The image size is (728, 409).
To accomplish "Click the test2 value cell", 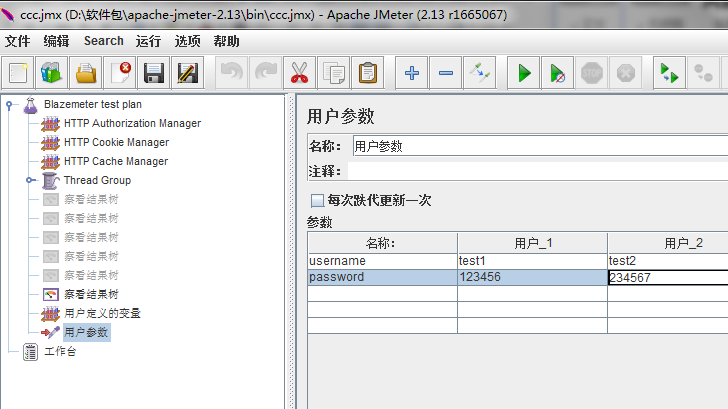I will click(x=668, y=261).
